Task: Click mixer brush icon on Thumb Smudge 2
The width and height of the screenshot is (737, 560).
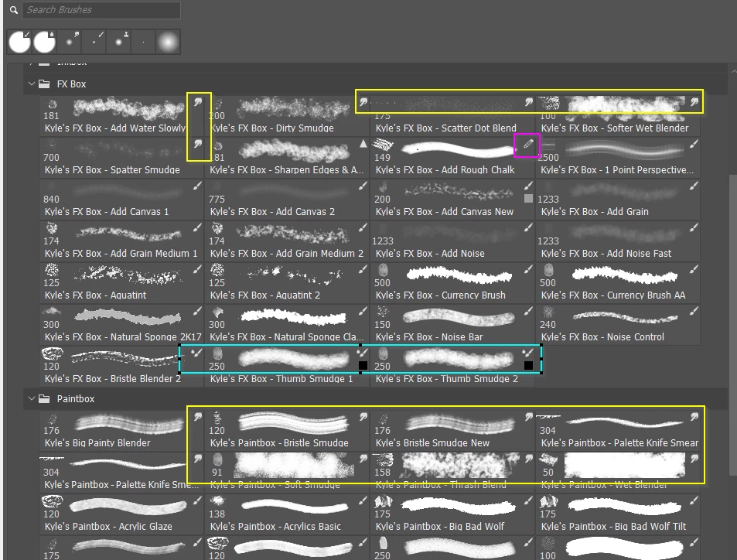Action: (x=528, y=352)
